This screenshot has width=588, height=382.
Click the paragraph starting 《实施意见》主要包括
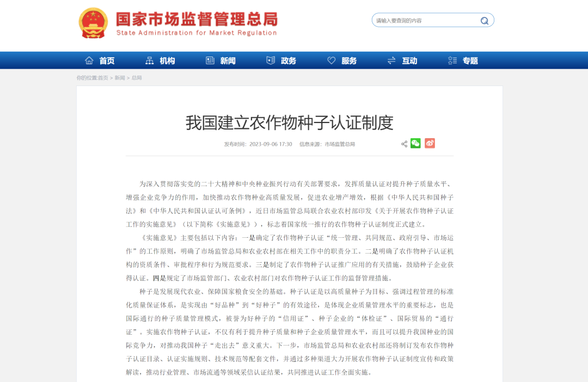click(290, 258)
